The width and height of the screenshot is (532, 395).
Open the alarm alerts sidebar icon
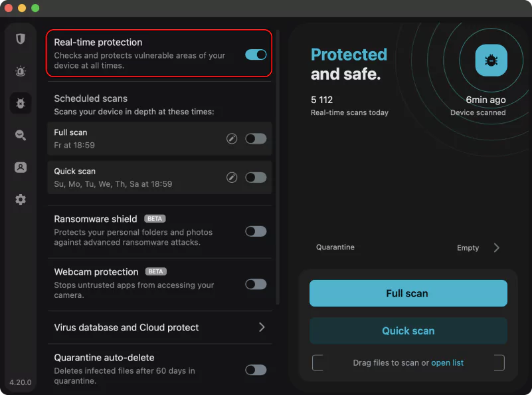pyautogui.click(x=21, y=71)
